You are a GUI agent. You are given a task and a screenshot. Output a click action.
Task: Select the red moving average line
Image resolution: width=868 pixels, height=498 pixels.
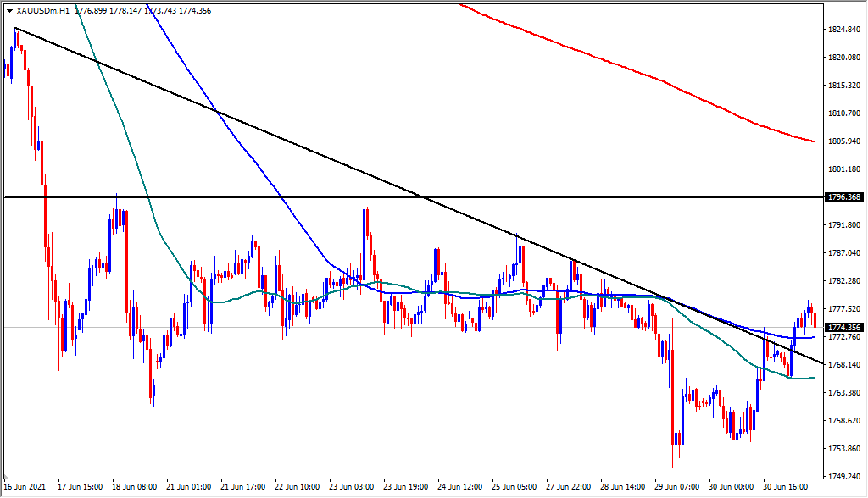[x=659, y=80]
